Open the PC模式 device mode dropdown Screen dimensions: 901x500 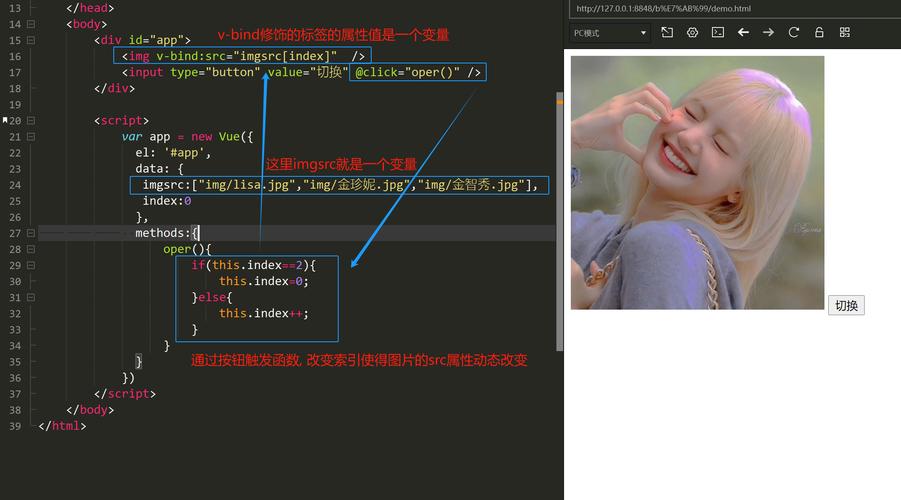610,33
